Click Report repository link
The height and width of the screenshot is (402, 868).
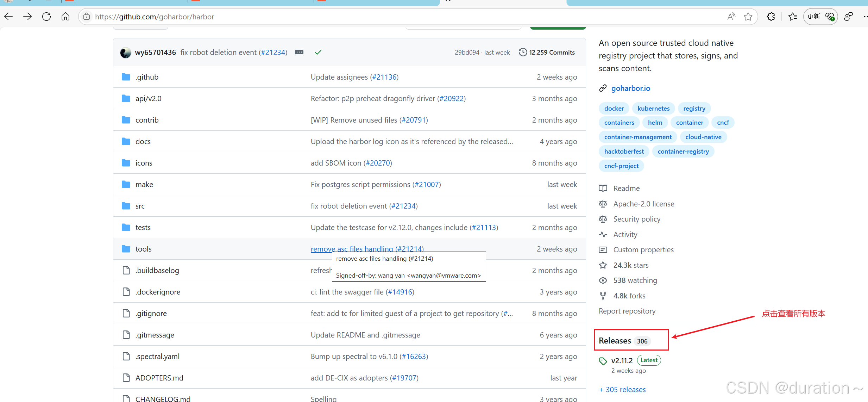(627, 311)
